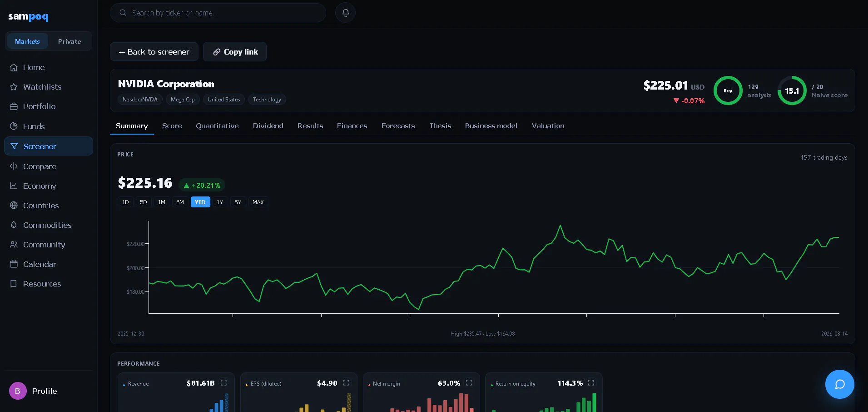Copy link to this stock page

[235, 52]
